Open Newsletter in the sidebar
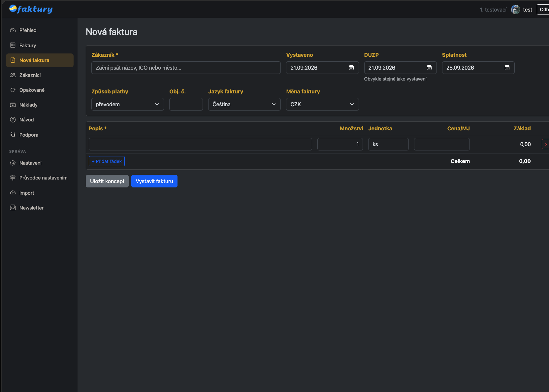Screen dimensions: 549x392 [x=40, y=208]
